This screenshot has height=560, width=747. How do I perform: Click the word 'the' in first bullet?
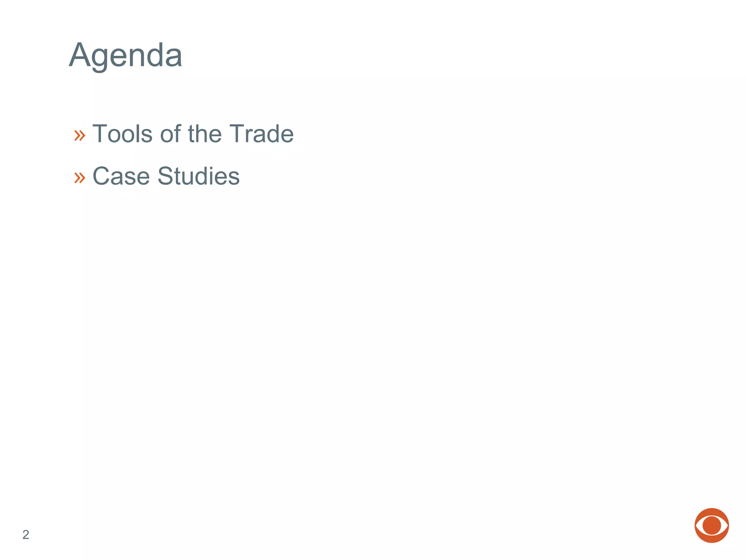click(205, 133)
